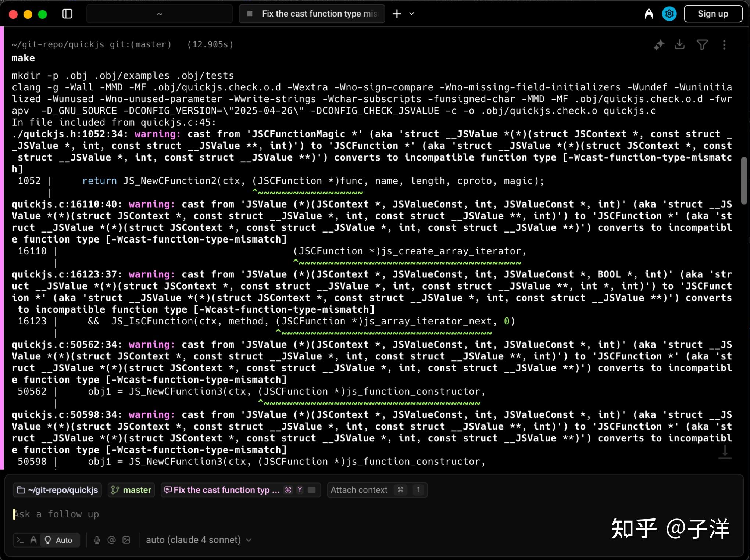Open the filter icon for block output
The height and width of the screenshot is (560, 750).
click(703, 44)
